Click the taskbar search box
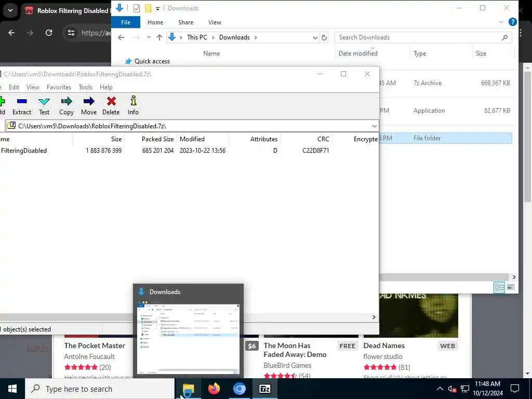 pos(100,389)
